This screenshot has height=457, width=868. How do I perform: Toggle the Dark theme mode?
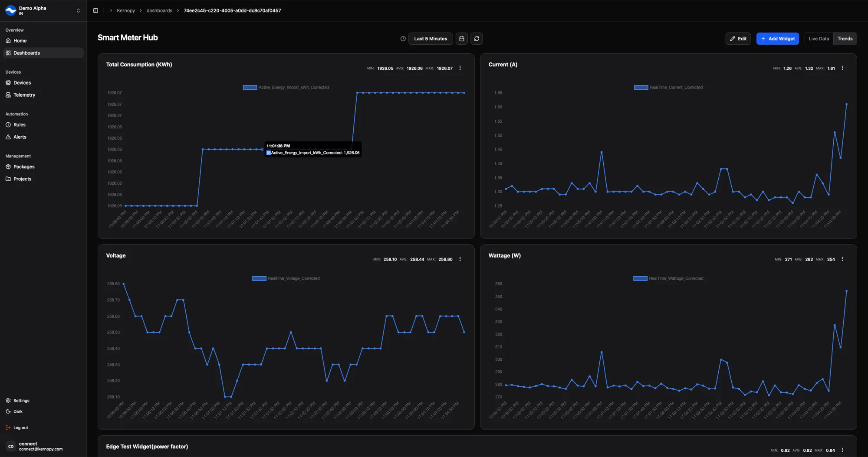click(17, 411)
